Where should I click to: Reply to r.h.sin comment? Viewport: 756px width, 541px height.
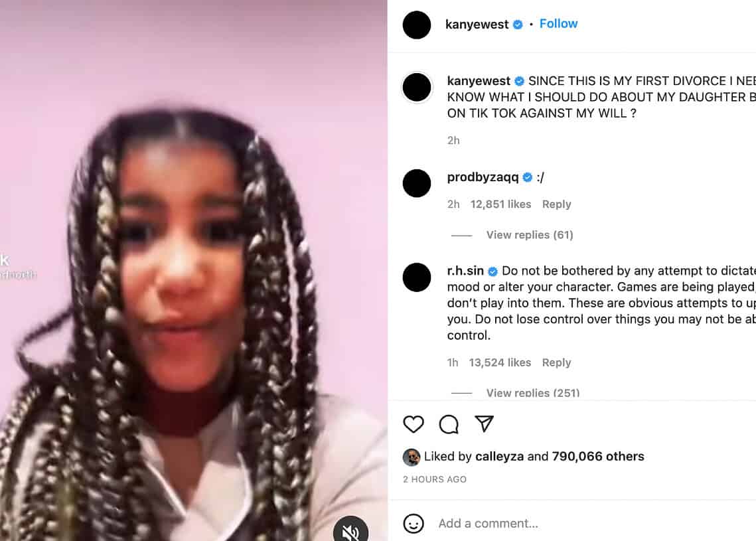(556, 362)
